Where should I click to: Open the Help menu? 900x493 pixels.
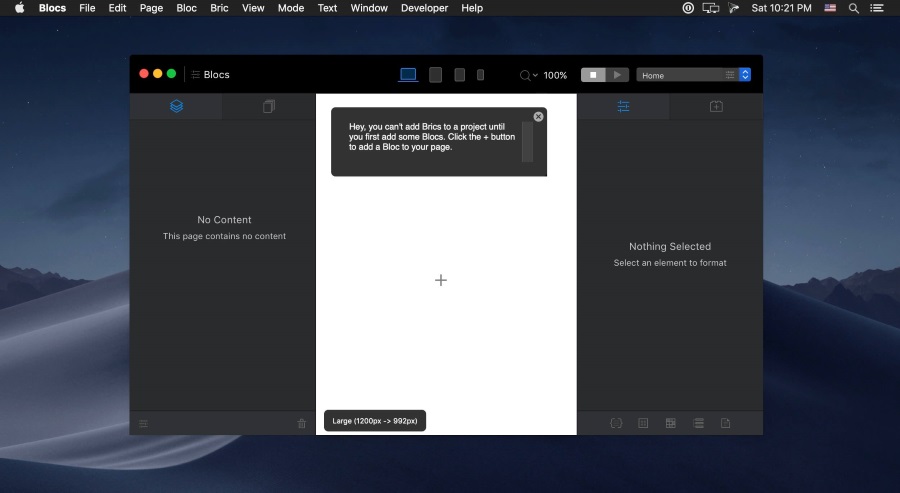pos(472,8)
